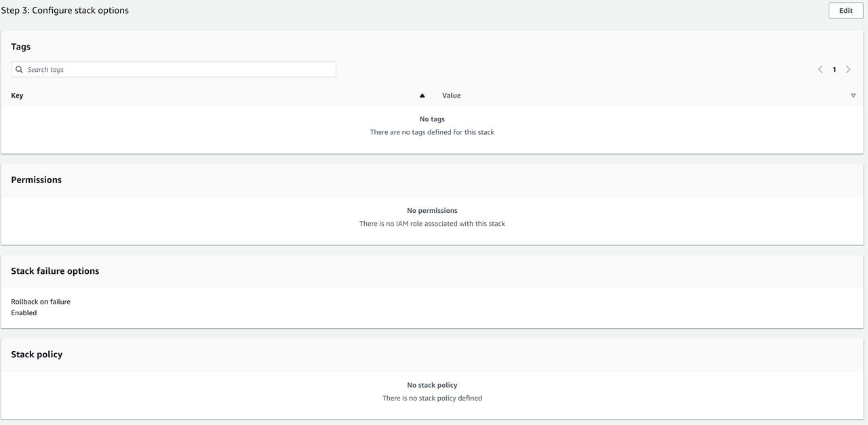Viewport: 868px width, 425px height.
Task: Click the 'Enabled' rollback value
Action: coord(24,313)
